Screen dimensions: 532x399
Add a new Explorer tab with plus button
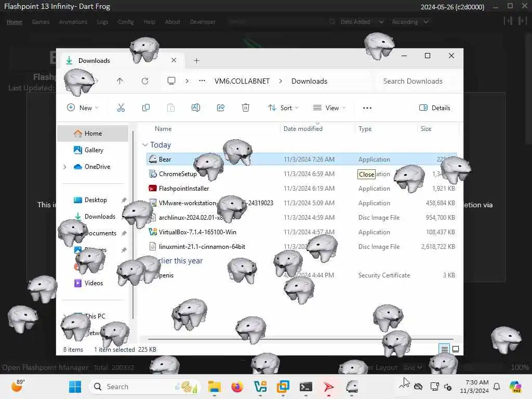click(x=196, y=61)
